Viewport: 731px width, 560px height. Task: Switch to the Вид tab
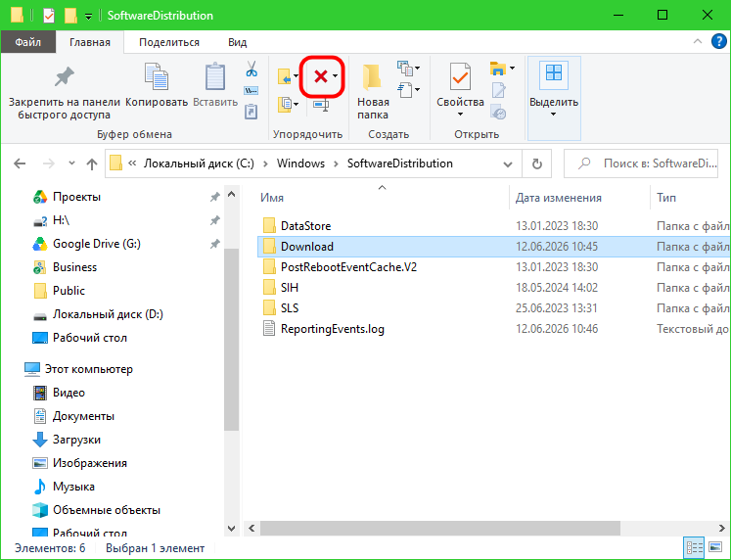[x=237, y=42]
